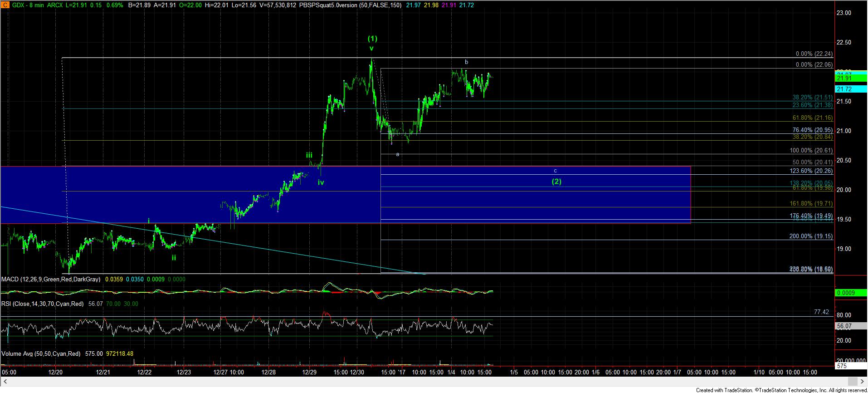
Task: Click the 161.80% (19.71) Fibonacci label
Action: coord(811,204)
